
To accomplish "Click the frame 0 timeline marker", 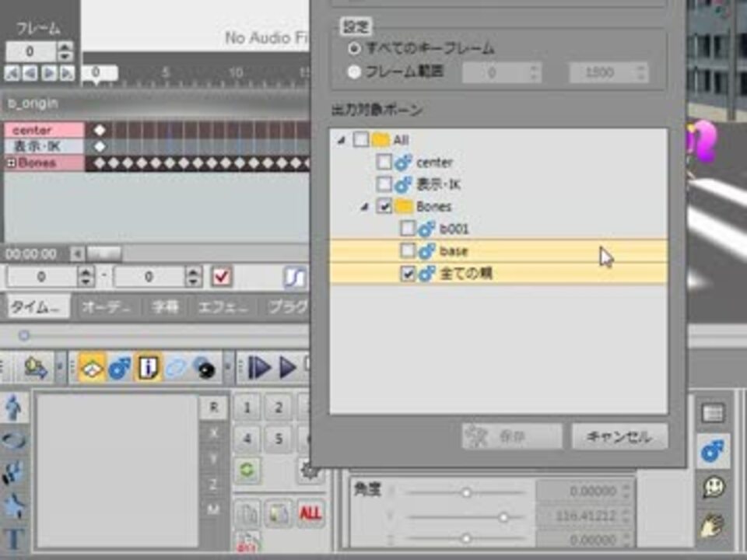I will tap(98, 73).
